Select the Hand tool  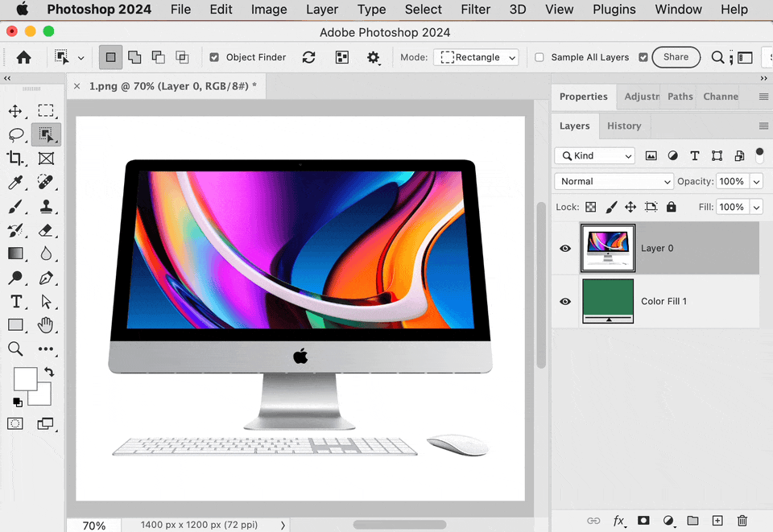point(45,325)
